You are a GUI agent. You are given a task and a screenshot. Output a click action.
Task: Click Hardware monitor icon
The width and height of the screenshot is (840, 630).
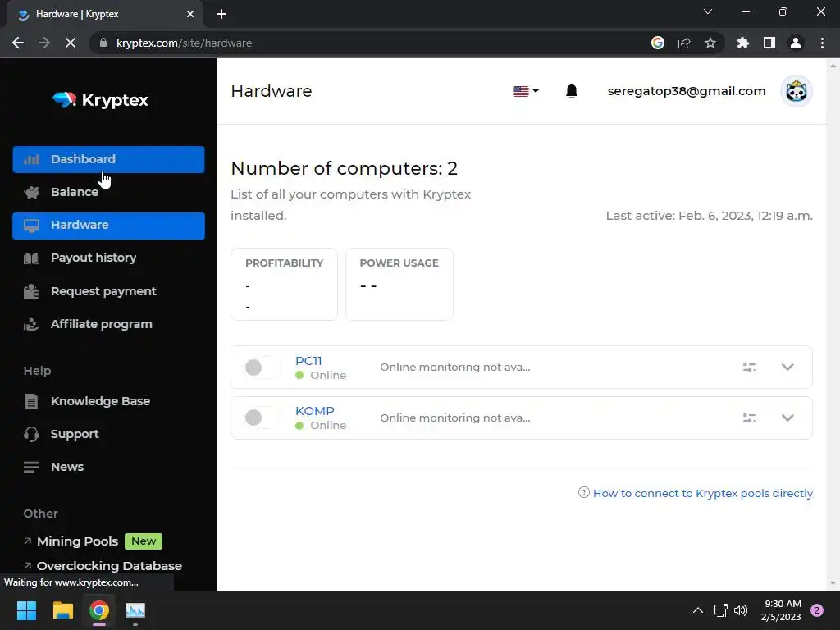click(32, 226)
